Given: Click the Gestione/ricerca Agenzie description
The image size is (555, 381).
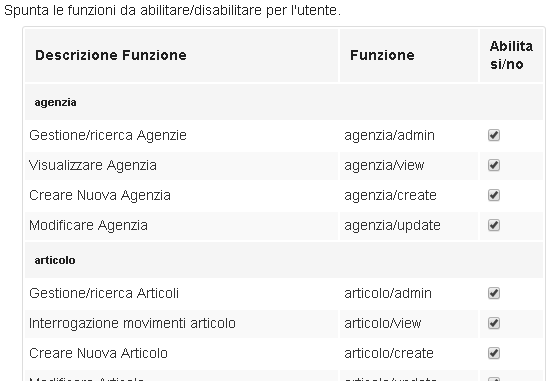Looking at the screenshot, I should pyautogui.click(x=108, y=136).
